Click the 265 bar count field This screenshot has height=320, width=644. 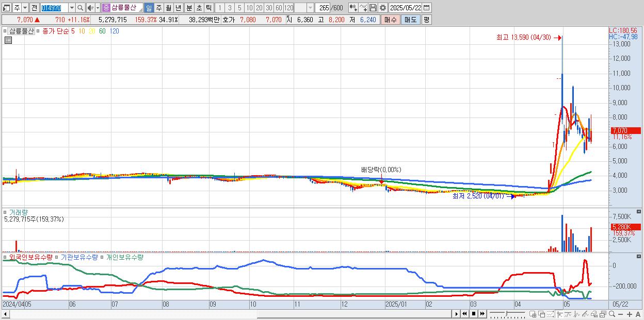(x=323, y=8)
